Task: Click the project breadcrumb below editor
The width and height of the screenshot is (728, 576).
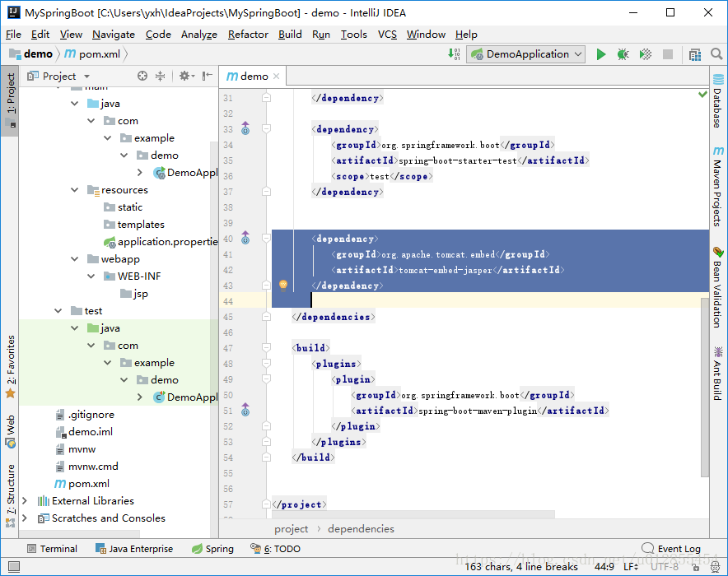Action: pos(291,529)
